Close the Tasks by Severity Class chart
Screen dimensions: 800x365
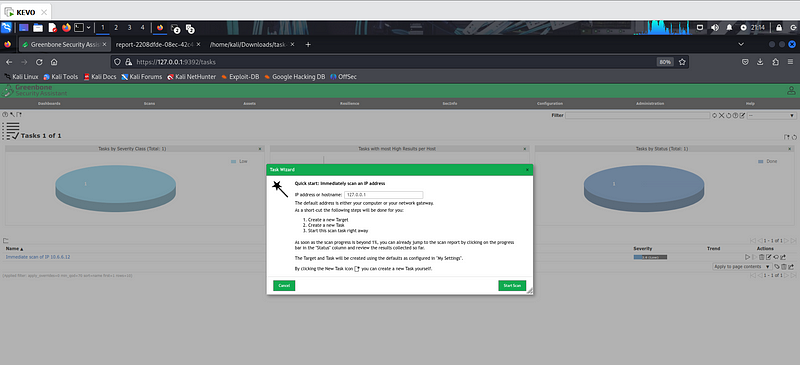(x=260, y=149)
